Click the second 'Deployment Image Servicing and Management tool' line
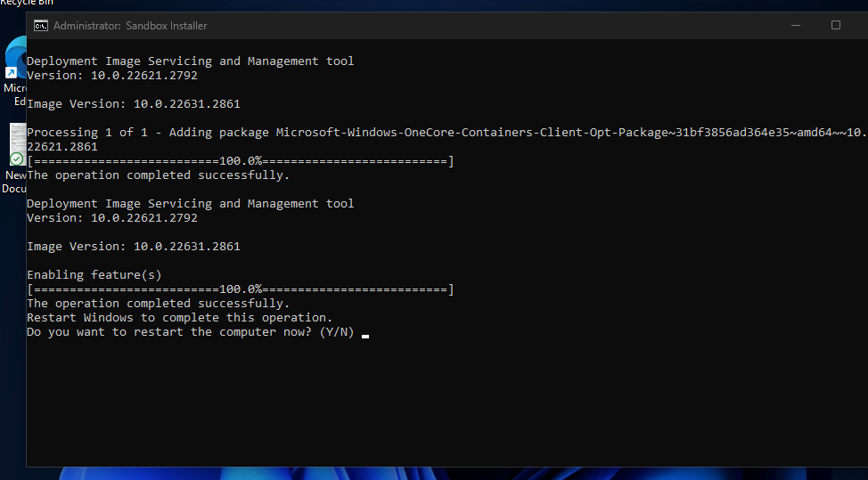This screenshot has height=480, width=868. [x=191, y=204]
